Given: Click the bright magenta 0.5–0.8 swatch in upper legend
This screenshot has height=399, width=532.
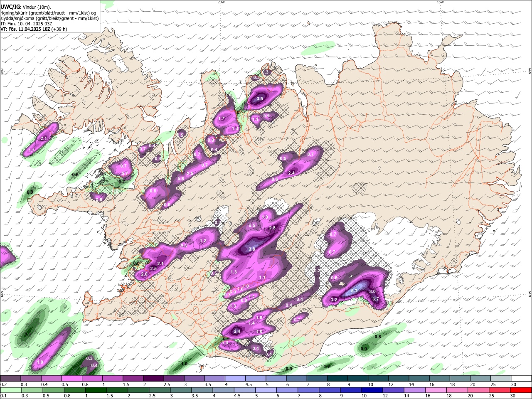Looking at the screenshot, I should point(71,378).
